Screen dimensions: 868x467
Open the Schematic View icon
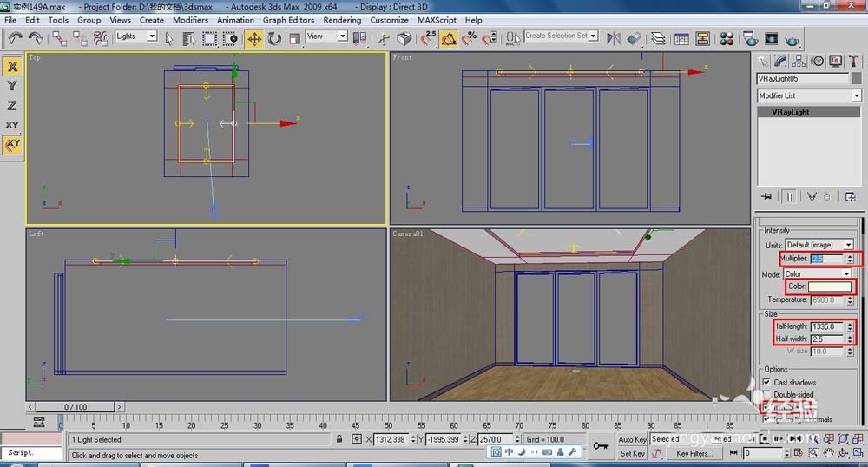(702, 39)
